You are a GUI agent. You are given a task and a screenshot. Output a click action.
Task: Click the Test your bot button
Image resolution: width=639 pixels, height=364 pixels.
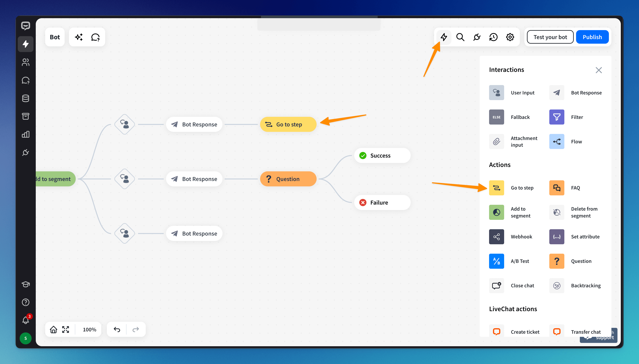point(550,37)
